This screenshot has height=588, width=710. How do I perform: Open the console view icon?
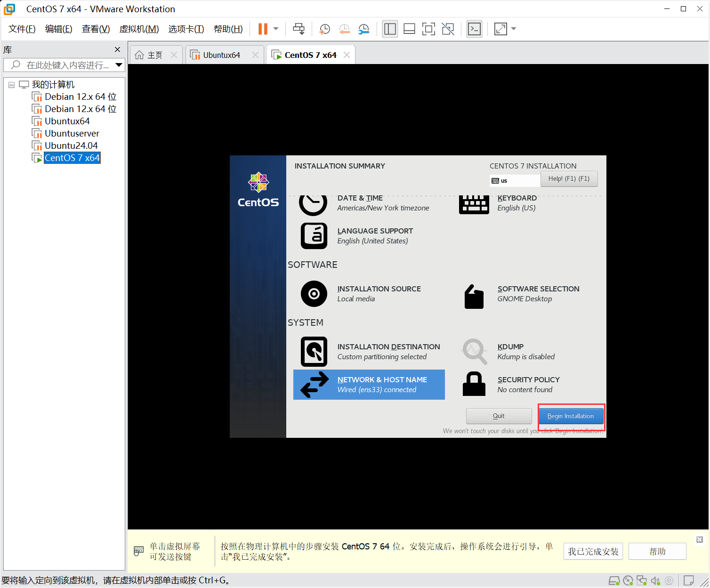(x=474, y=29)
